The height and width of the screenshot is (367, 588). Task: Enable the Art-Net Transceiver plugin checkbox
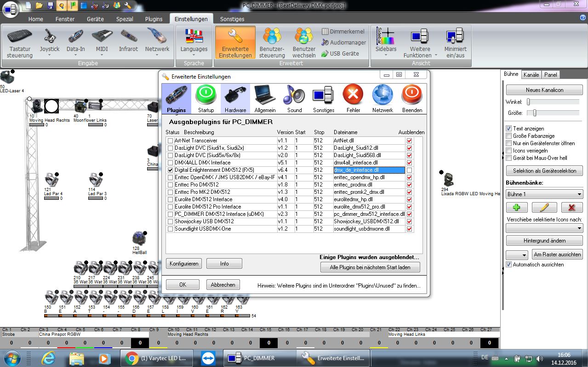(171, 141)
